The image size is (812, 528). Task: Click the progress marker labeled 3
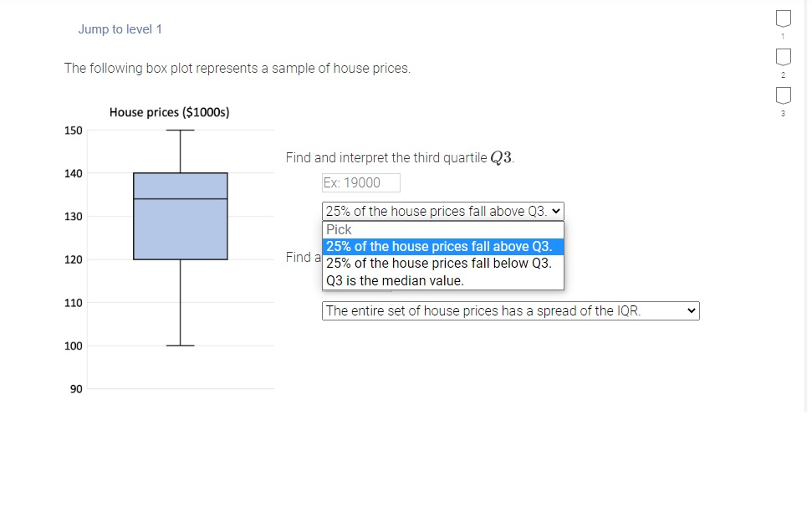tap(783, 95)
